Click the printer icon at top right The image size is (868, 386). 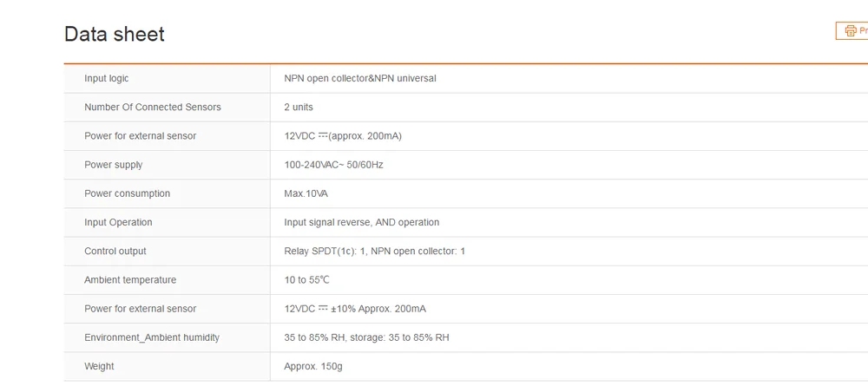(851, 31)
